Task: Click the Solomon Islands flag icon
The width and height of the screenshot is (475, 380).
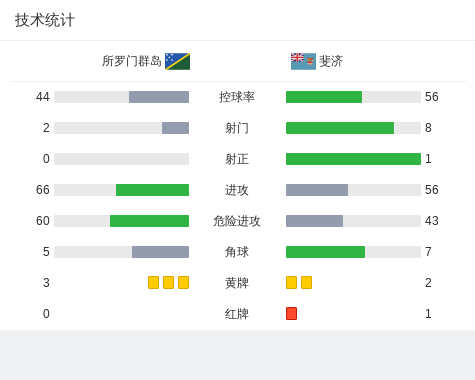Action: pos(177,61)
